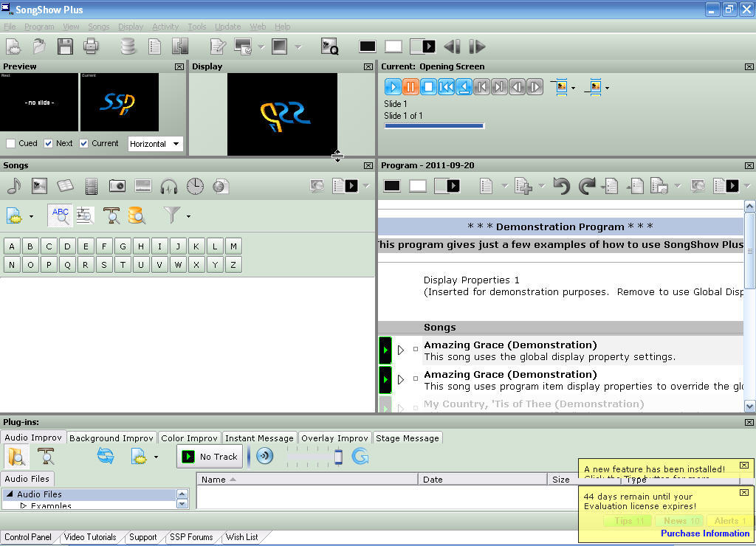Viewport: 756px width, 546px height.
Task: Switch to the Background Improv tab
Action: coord(111,438)
